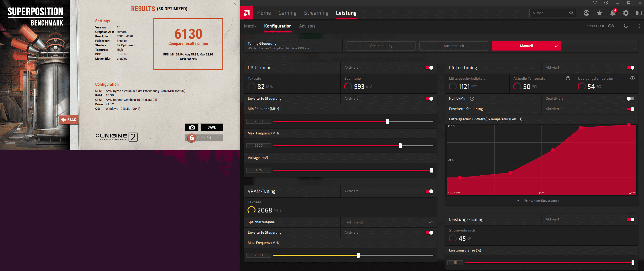Viewport: 644px width, 271px height.
Task: Expand Feintuning-Steuerungen section
Action: click(x=538, y=201)
